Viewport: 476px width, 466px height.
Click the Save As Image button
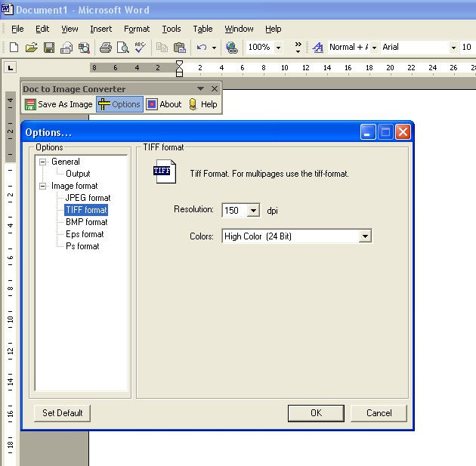(x=58, y=104)
